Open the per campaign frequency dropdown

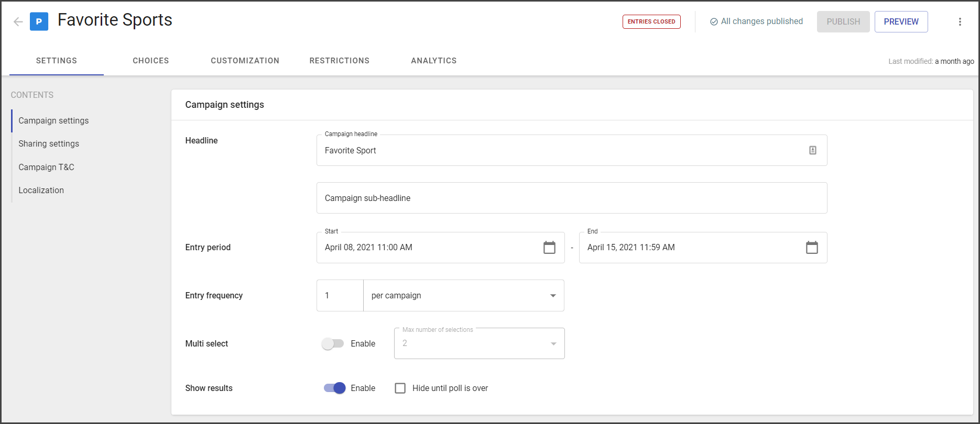(x=464, y=295)
